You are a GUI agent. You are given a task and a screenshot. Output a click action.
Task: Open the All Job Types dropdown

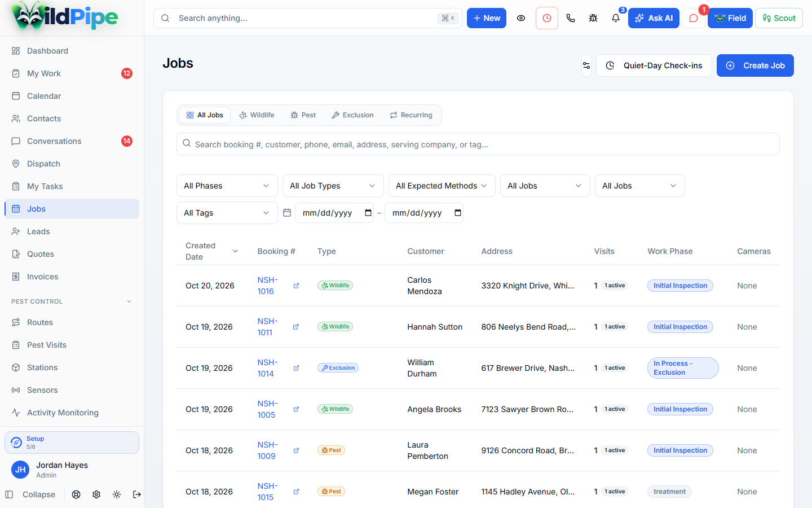click(333, 186)
